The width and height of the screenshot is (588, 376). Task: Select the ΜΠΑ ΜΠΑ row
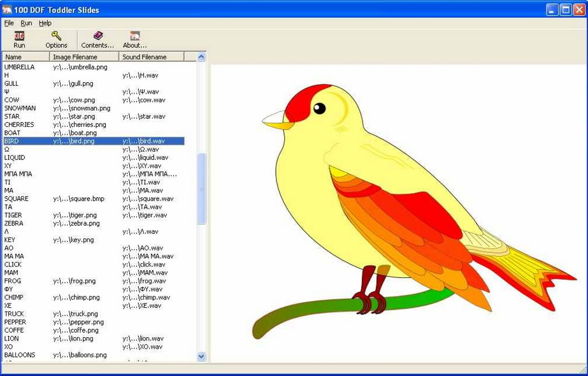click(x=94, y=174)
